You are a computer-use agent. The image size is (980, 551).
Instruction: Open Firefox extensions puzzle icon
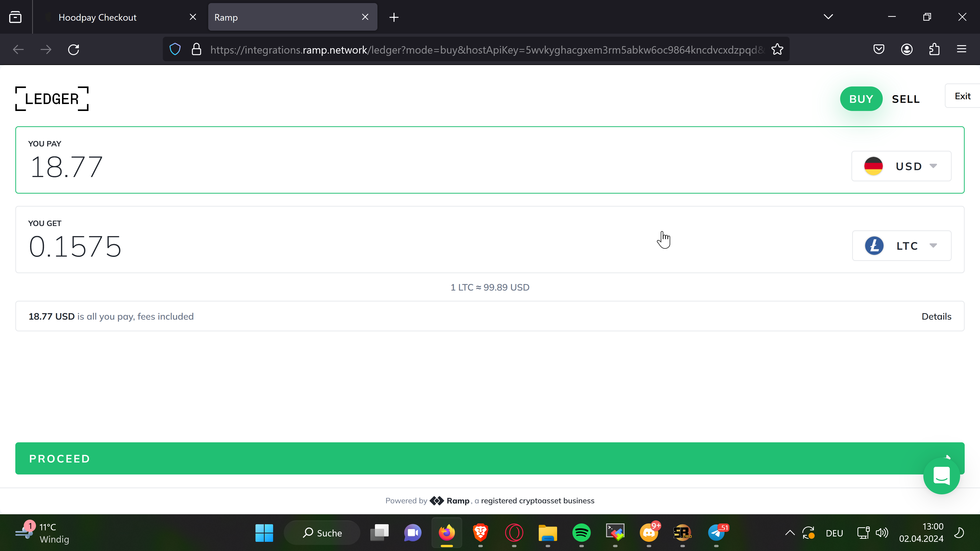[x=934, y=49]
